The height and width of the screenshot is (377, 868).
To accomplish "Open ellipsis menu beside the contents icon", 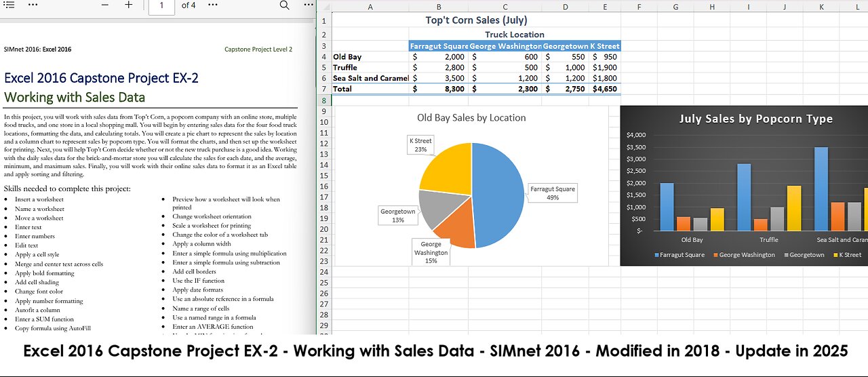I will click(33, 5).
